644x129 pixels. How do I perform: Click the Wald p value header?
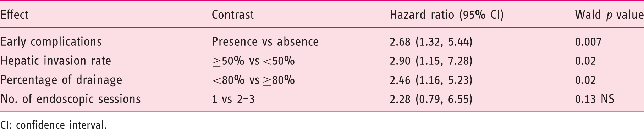point(609,15)
